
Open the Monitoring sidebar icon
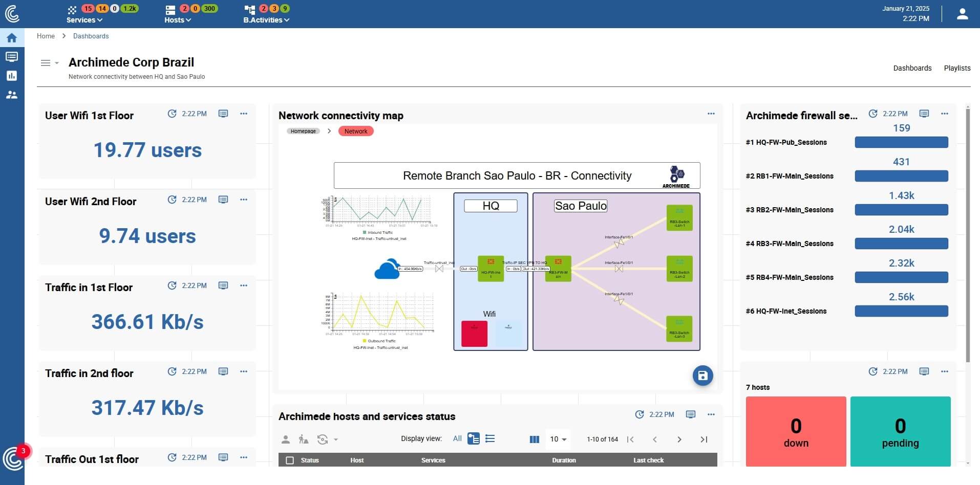[12, 57]
